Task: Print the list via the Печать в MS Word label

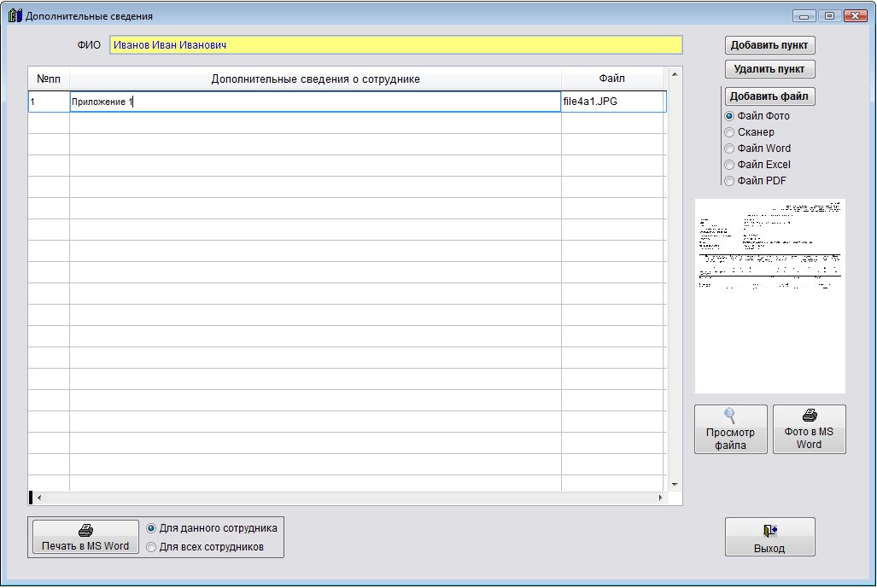Action: [85, 546]
